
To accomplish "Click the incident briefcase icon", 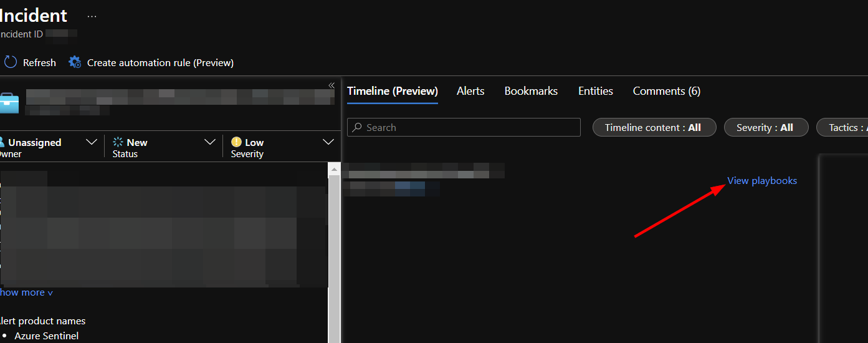I will pos(9,102).
